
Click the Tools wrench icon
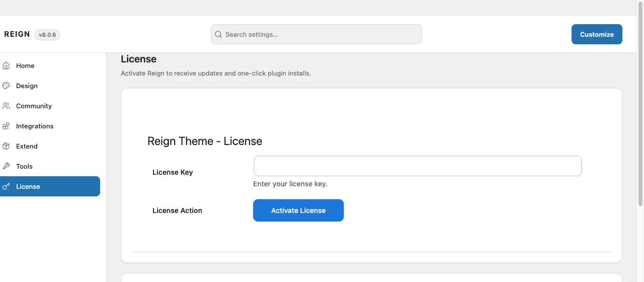pos(6,166)
